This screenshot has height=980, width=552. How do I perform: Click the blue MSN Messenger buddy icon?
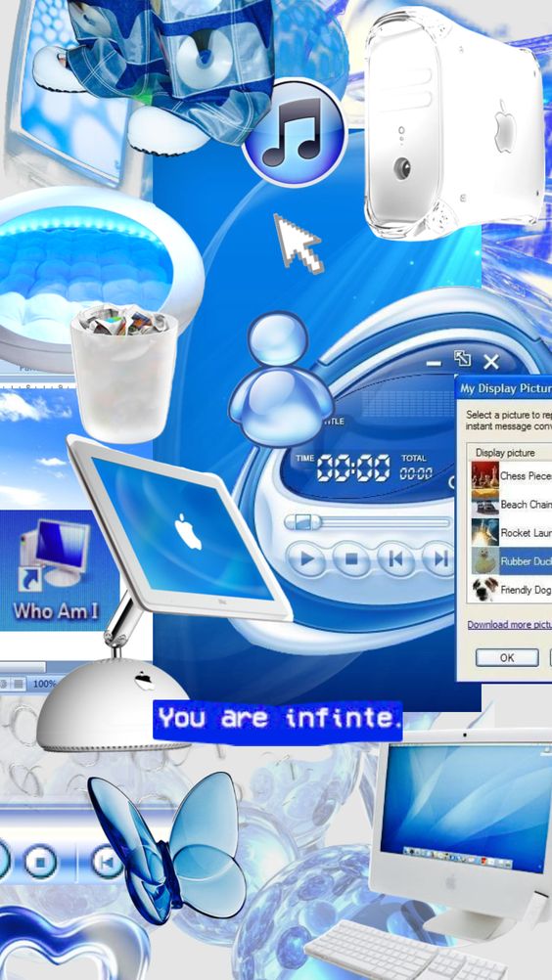tap(281, 379)
